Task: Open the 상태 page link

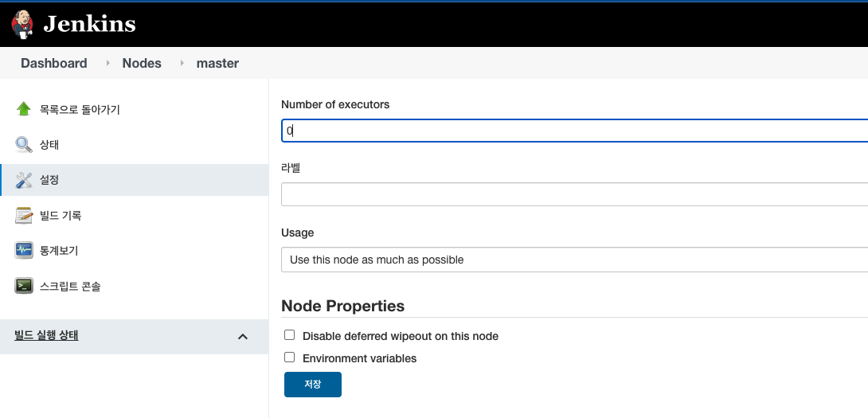Action: click(x=49, y=145)
